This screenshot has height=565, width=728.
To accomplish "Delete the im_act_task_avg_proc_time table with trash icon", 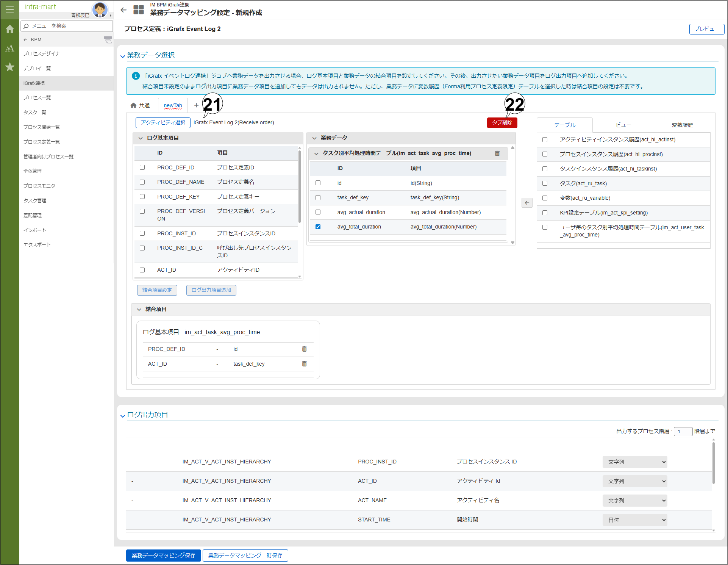I will click(497, 153).
